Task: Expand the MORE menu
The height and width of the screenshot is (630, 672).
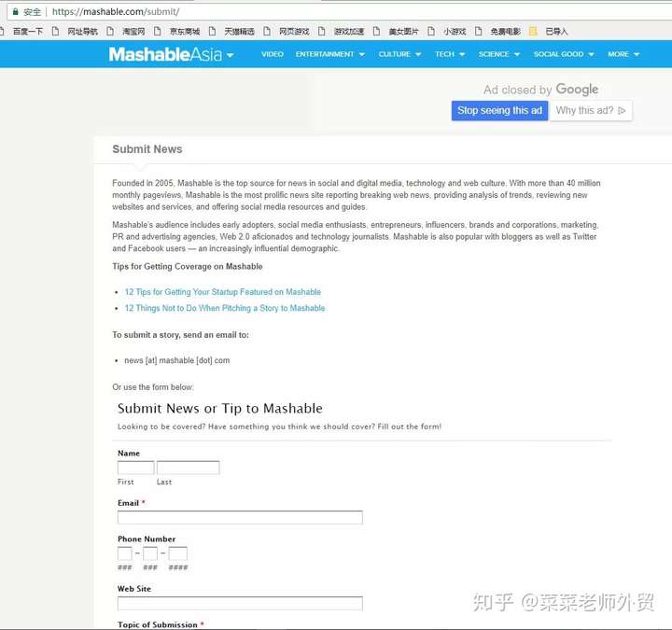Action: click(x=623, y=54)
